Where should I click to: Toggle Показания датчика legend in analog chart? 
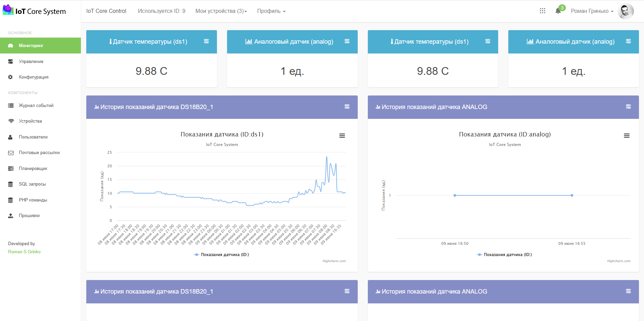click(504, 255)
